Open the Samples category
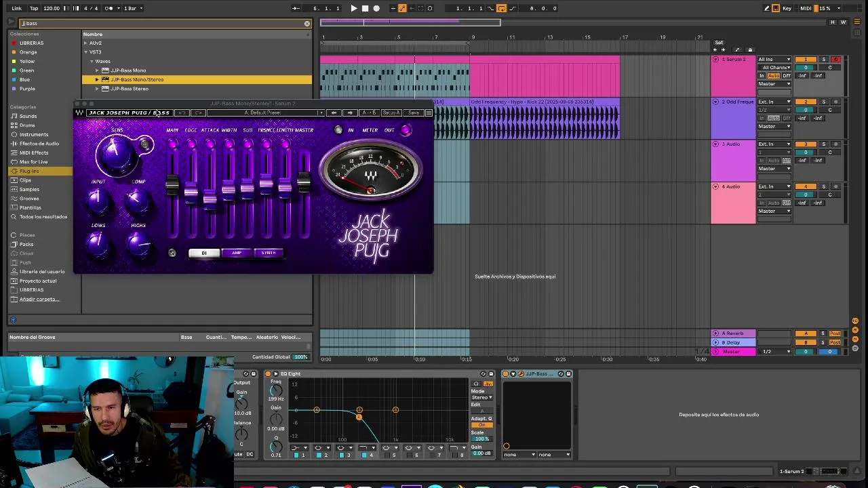Screen dimensions: 868x488 tap(29, 189)
